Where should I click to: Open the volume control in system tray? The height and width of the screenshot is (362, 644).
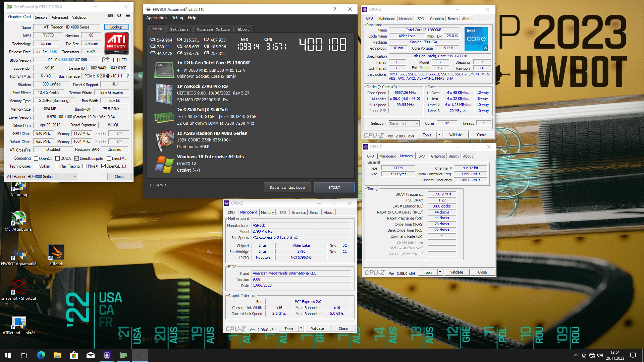pyautogui.click(x=600, y=355)
